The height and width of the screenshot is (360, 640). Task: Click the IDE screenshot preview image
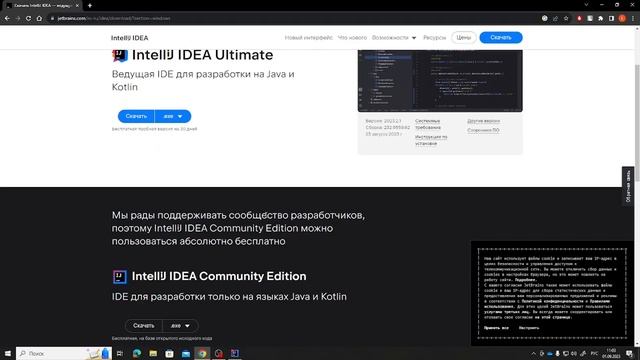(440, 80)
